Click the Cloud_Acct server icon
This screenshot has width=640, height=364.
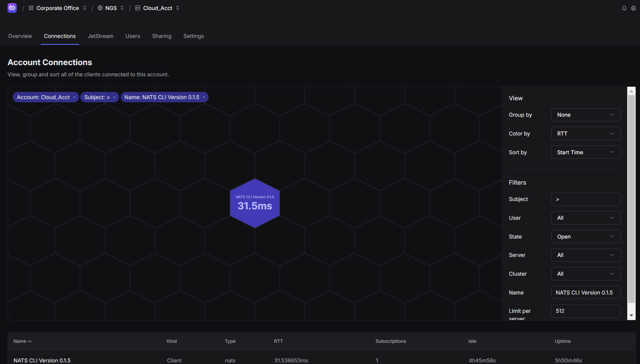coord(137,8)
